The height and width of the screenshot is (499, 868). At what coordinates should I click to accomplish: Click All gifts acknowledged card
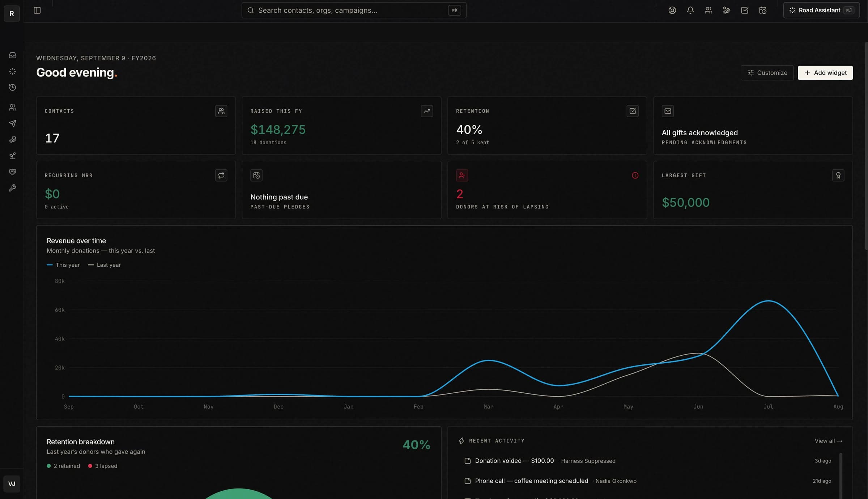click(x=753, y=126)
